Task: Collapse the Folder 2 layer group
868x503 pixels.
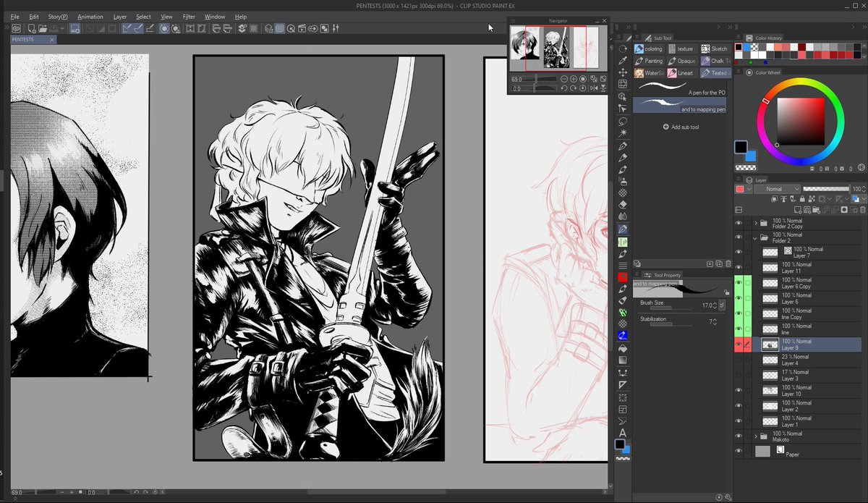Action: (x=754, y=238)
